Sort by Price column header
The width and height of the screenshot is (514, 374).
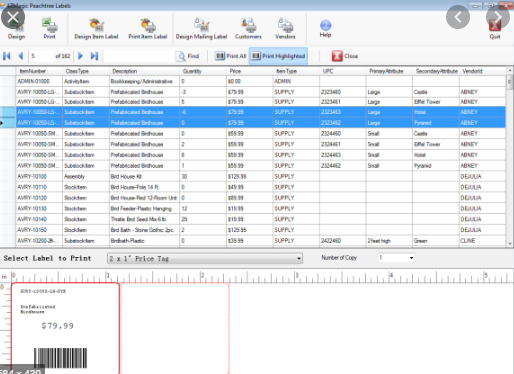click(249, 71)
